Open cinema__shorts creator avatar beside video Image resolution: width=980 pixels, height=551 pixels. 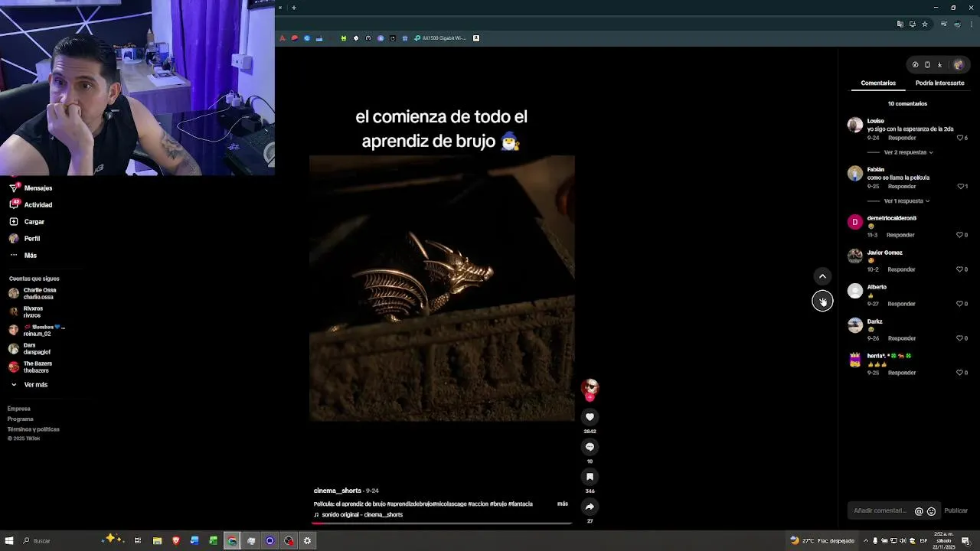(x=590, y=388)
